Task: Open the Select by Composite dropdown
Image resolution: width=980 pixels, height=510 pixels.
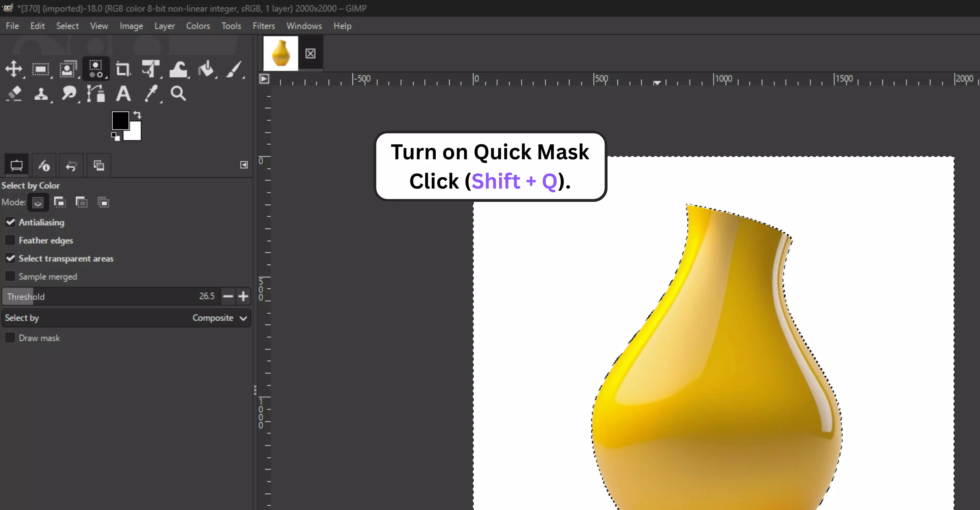Action: coord(219,318)
